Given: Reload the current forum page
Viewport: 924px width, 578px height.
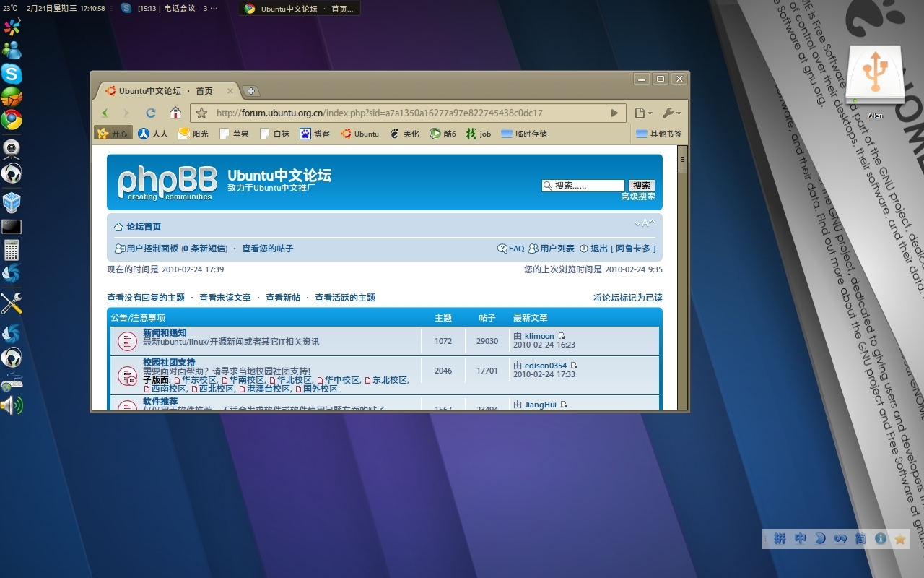Looking at the screenshot, I should (x=151, y=113).
